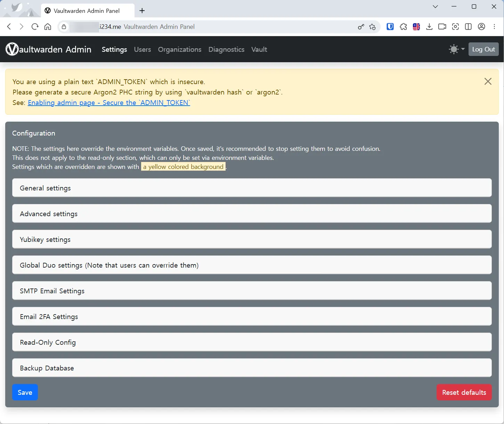Expand Email 2FA Settings section
The width and height of the screenshot is (504, 424).
252,317
